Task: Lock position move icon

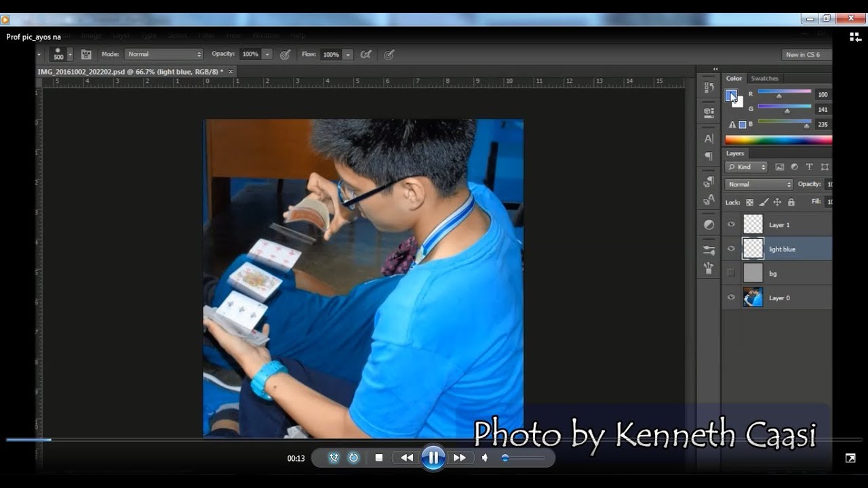Action: click(777, 202)
